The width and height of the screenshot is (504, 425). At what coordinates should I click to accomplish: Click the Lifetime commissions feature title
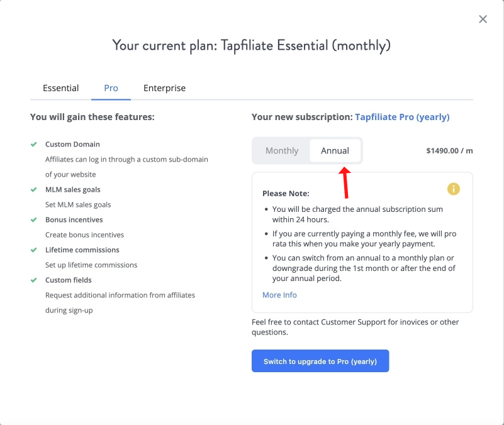(82, 250)
